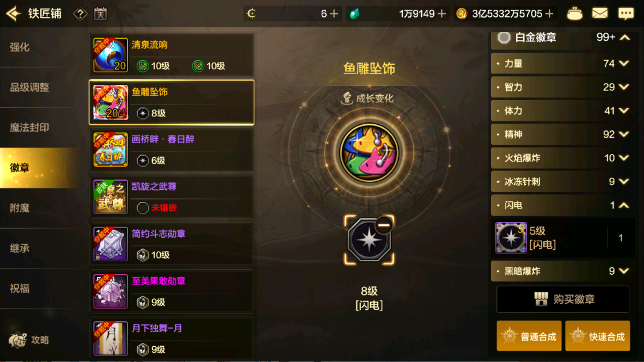Click the 购买徽章 button
644x362 pixels.
563,299
